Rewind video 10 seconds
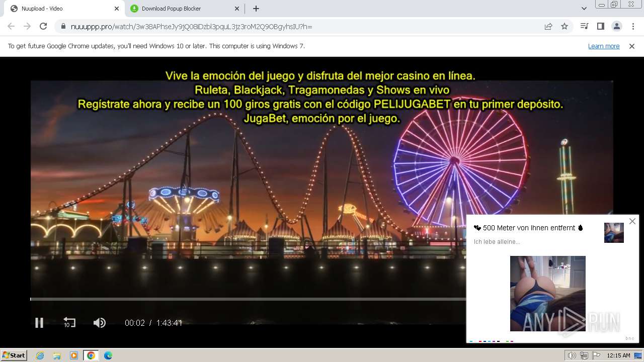Viewport: 644px width, 362px height. click(69, 323)
